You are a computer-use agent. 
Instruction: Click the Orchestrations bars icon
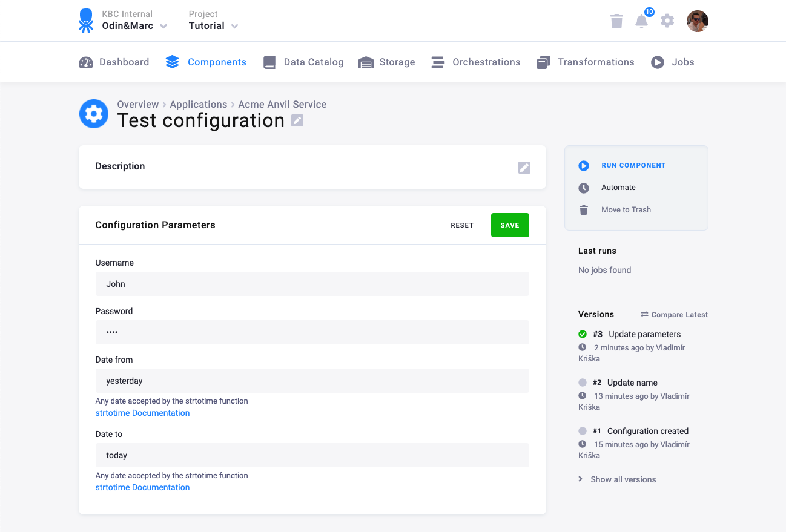tap(438, 62)
